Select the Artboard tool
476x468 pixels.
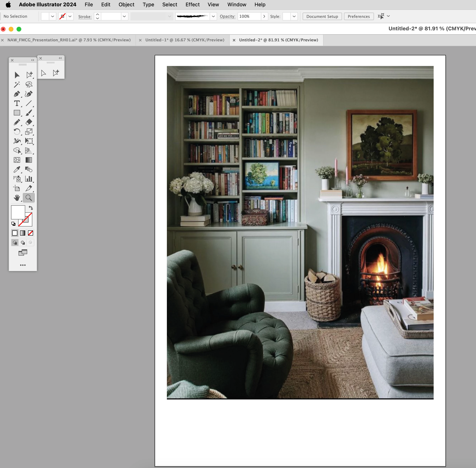(x=17, y=188)
